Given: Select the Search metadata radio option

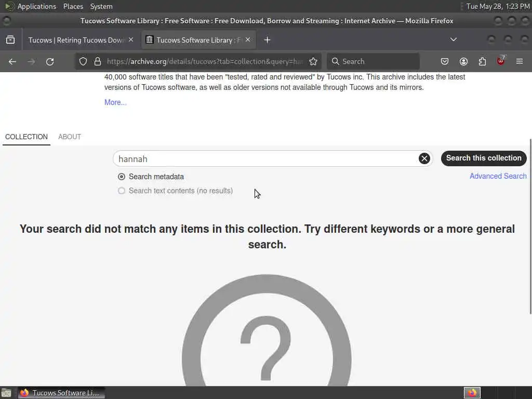Looking at the screenshot, I should tap(122, 177).
